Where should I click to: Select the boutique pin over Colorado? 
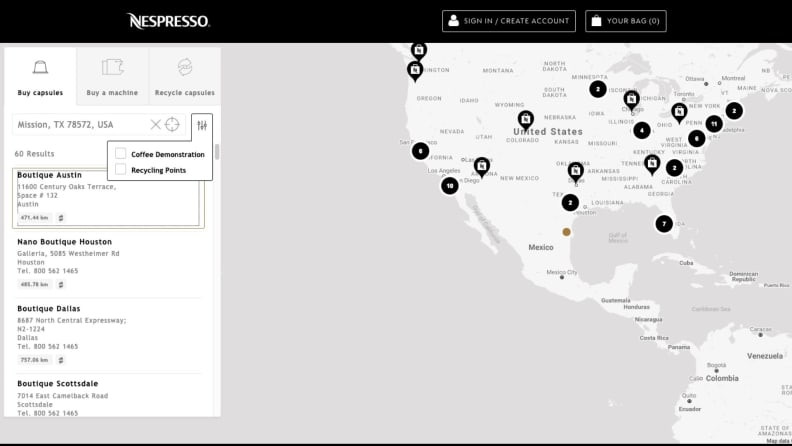coord(526,120)
